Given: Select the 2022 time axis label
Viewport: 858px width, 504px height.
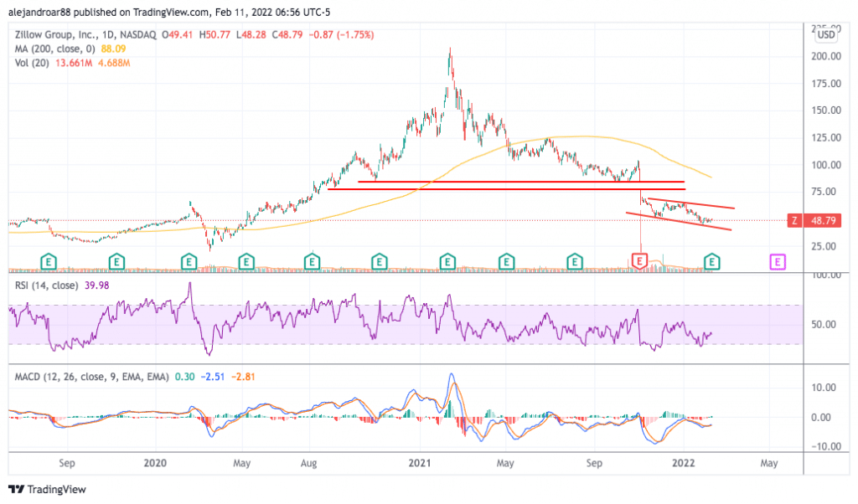Looking at the screenshot, I should [684, 464].
